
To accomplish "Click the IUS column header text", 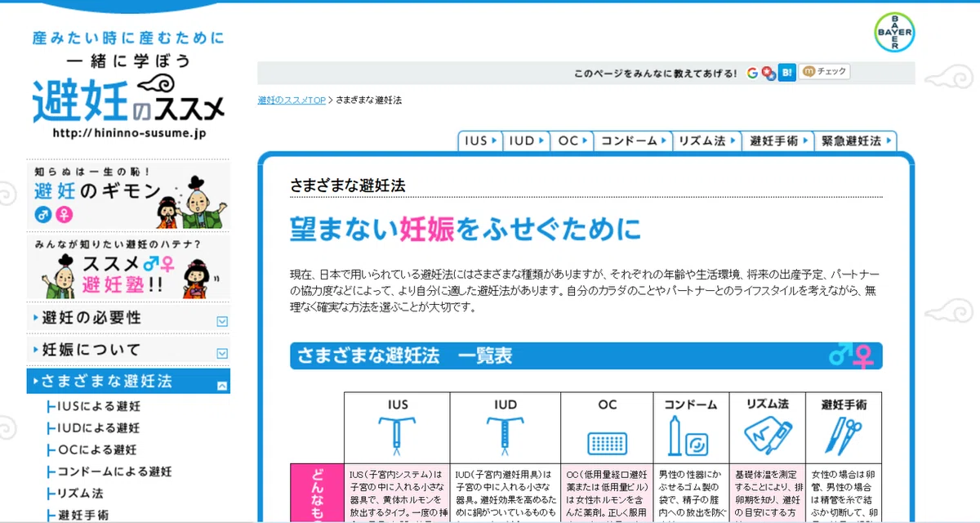I will click(x=396, y=404).
